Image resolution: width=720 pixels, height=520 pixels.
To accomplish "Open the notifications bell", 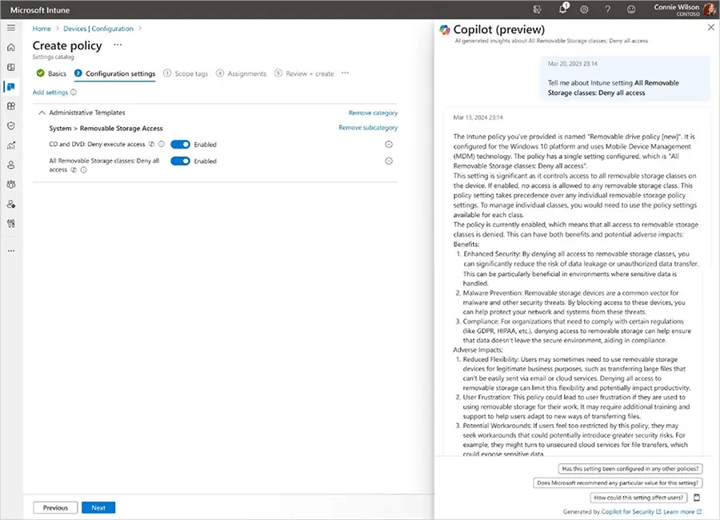I will point(562,9).
